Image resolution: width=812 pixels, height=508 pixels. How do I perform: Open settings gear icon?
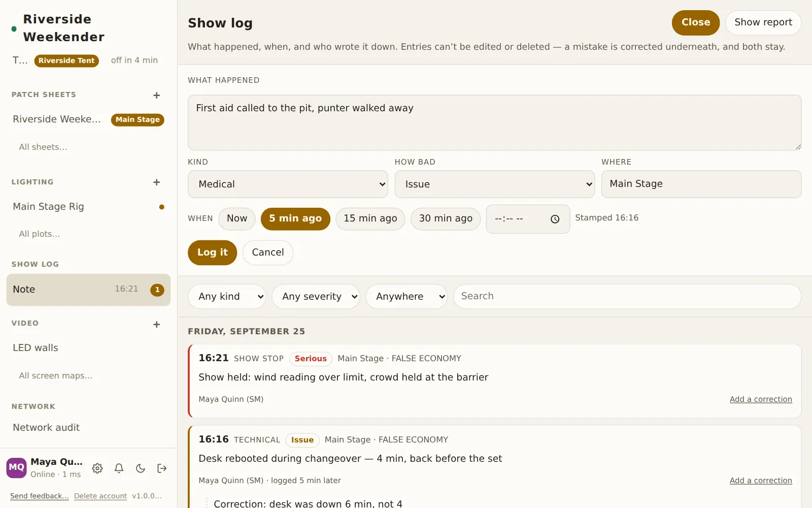click(97, 468)
